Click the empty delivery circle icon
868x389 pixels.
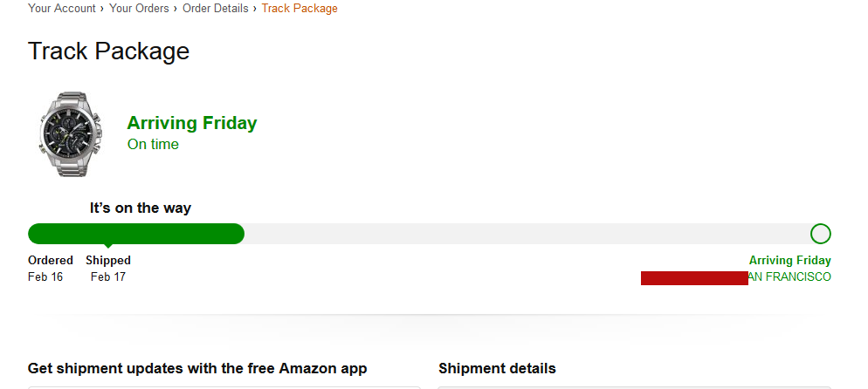pyautogui.click(x=821, y=234)
